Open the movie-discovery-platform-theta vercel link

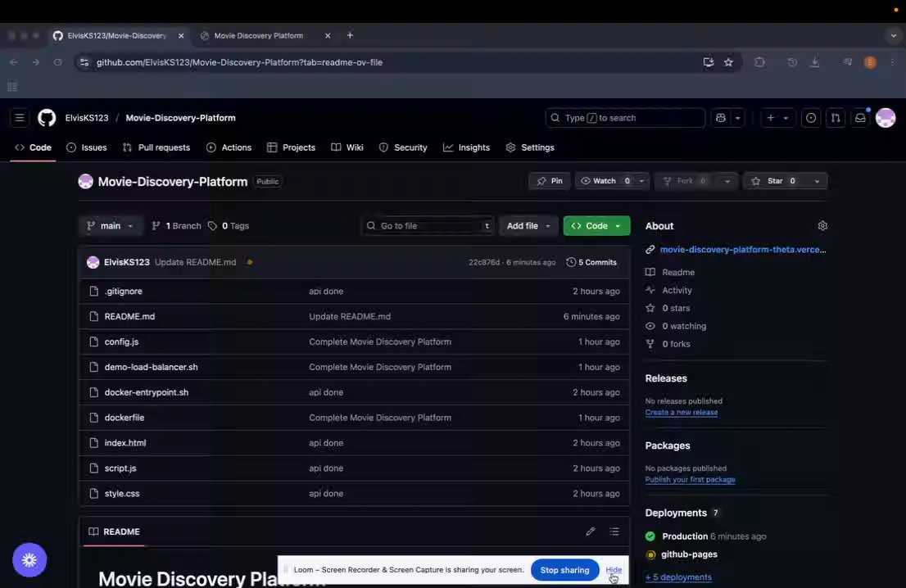[743, 250]
